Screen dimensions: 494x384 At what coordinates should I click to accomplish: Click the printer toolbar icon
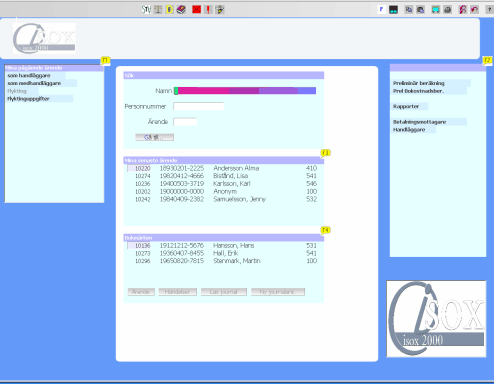447,10
